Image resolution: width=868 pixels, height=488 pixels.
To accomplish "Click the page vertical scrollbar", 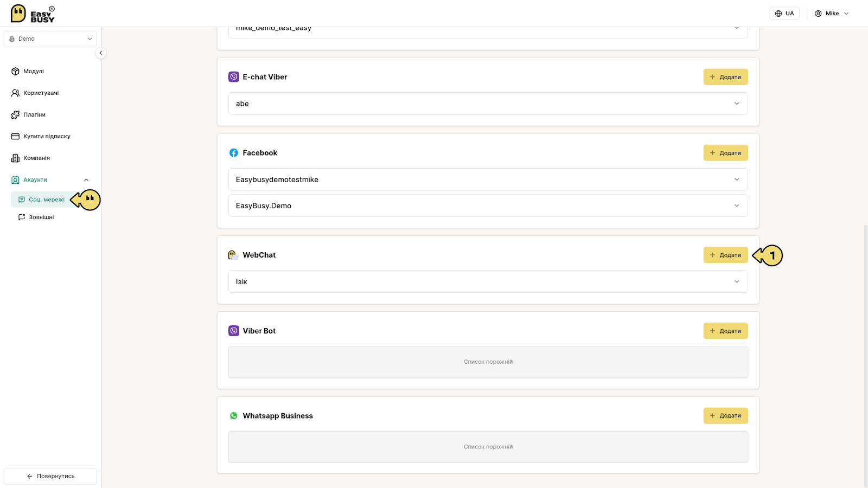I will [866, 355].
